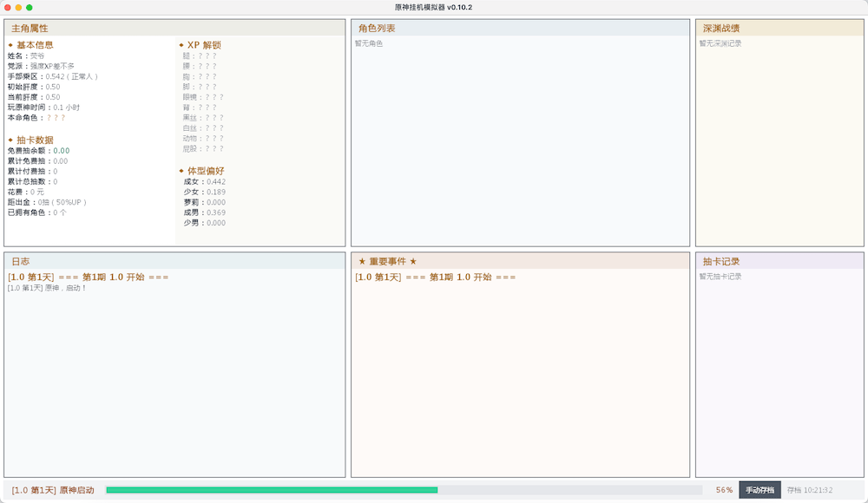Screen dimensions: 868x503
Task: Click the 眼镜 ??? locked XP row
Action: [203, 97]
